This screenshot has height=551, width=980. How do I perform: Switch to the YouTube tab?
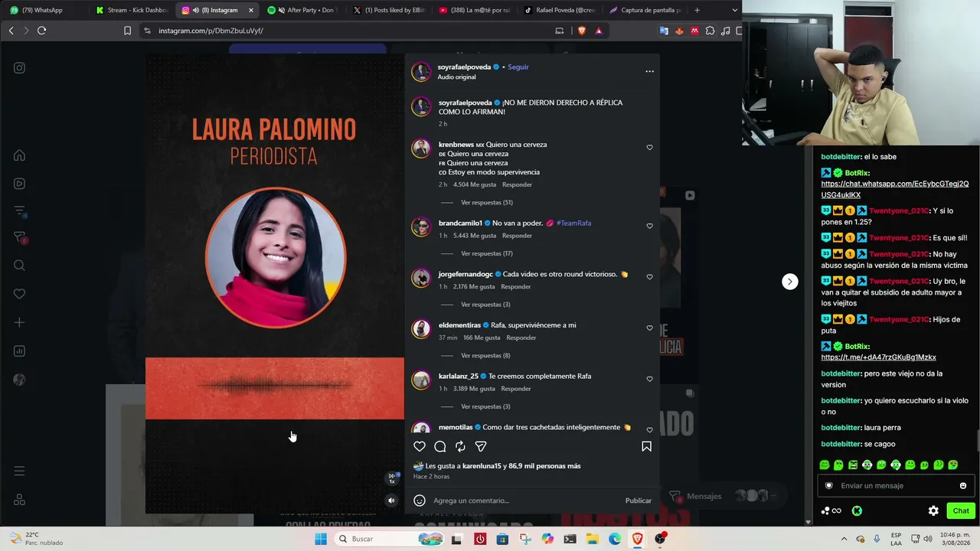475,10
